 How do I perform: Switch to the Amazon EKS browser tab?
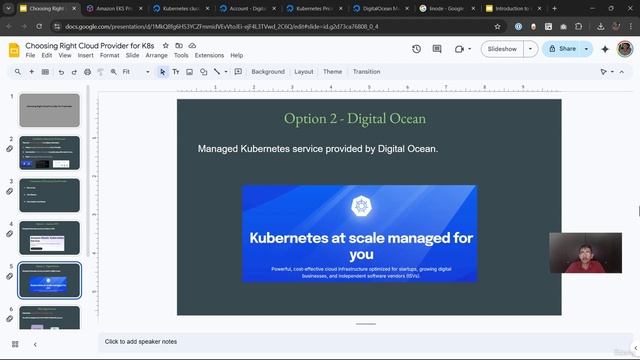point(114,8)
